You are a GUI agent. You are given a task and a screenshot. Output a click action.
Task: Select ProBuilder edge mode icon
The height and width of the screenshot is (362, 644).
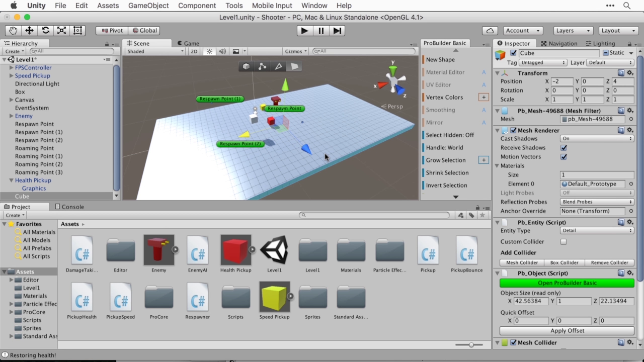coord(278,66)
